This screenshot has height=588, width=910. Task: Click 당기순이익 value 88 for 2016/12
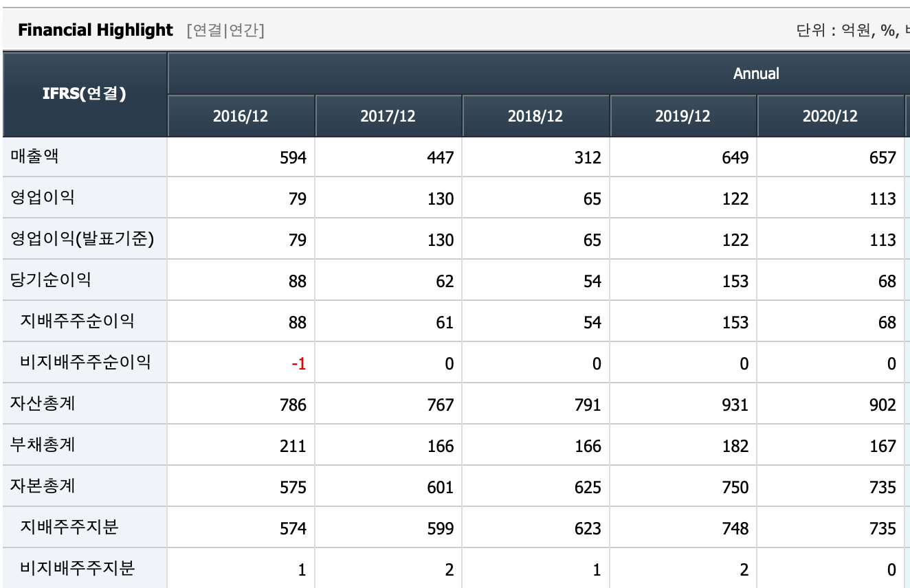298,282
